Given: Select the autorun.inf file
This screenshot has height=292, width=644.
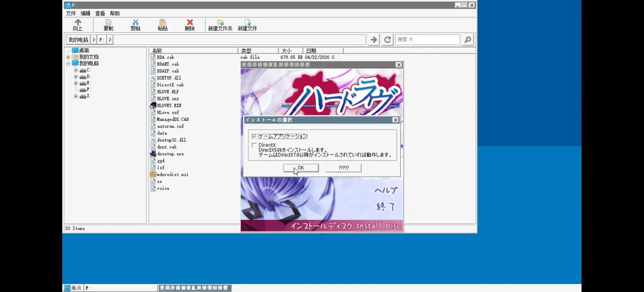Looking at the screenshot, I should tap(170, 126).
